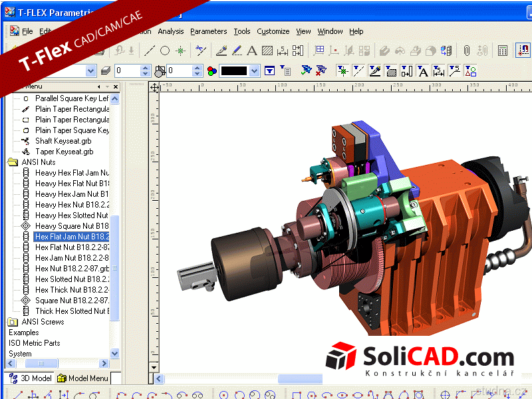Open the paperclip attachment icon
The image size is (532, 399).
coord(467,51)
